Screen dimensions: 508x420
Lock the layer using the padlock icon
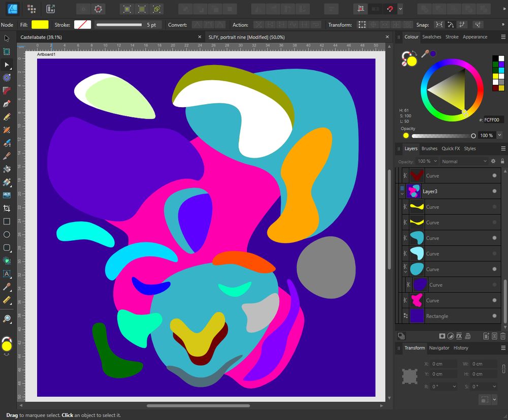[502, 161]
